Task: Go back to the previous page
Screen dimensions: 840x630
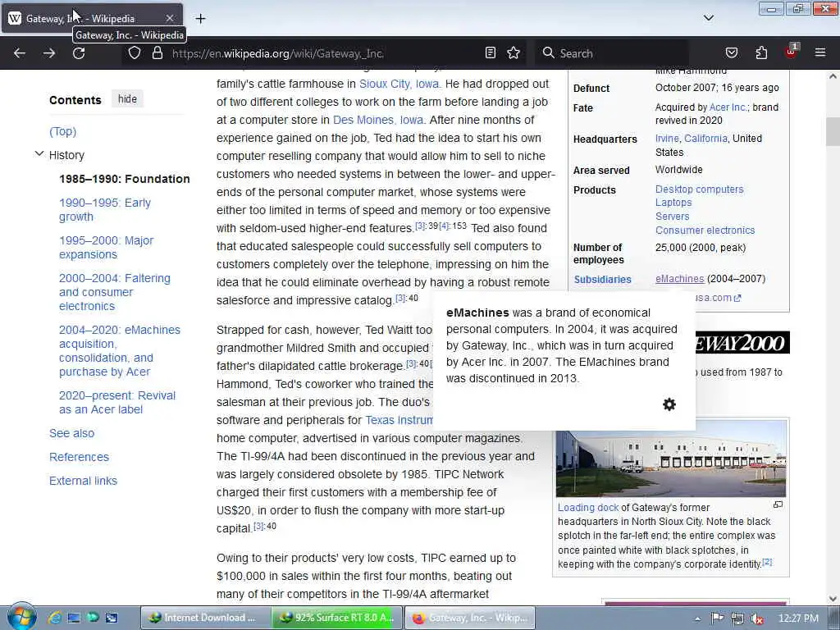Action: [x=20, y=53]
